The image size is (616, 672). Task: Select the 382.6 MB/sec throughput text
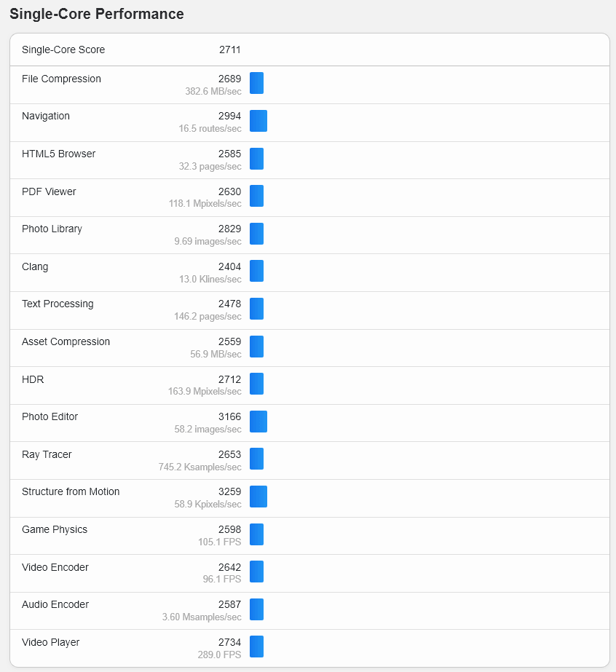(213, 91)
